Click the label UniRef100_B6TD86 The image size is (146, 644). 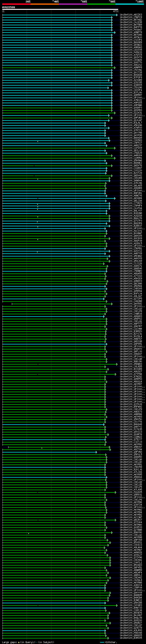pos(131,35)
